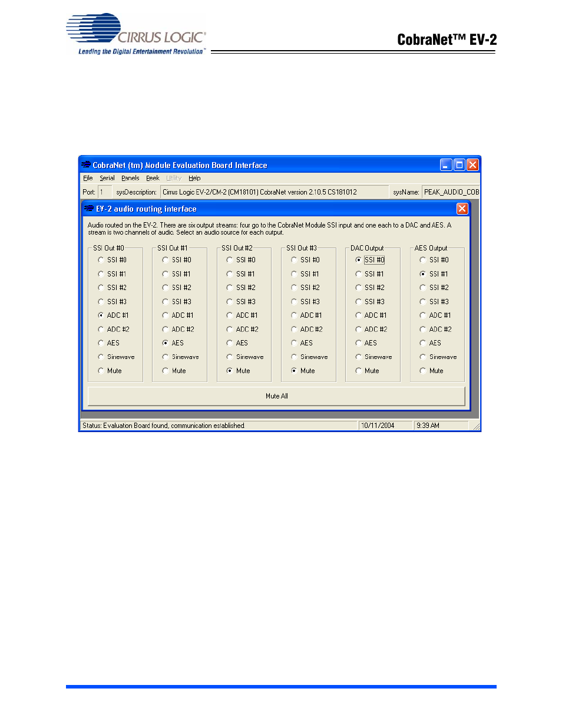Select Mute for SSI Out #2
The image size is (562, 728).
point(230,371)
